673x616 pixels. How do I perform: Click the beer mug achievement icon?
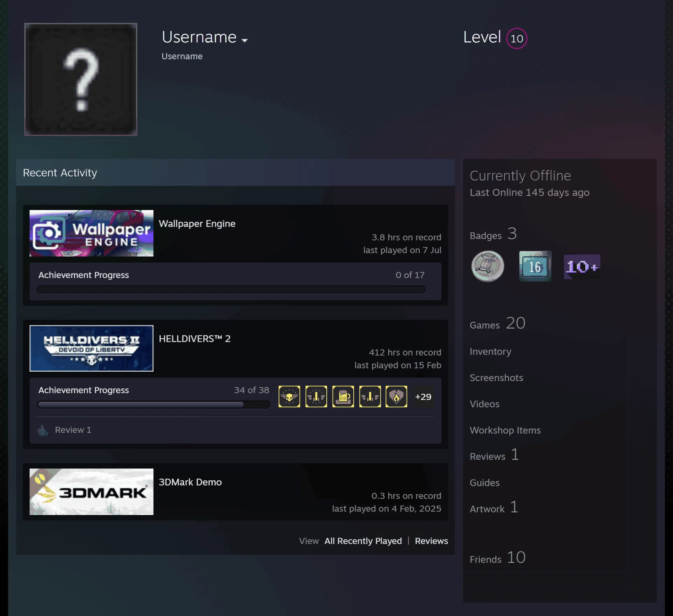343,397
